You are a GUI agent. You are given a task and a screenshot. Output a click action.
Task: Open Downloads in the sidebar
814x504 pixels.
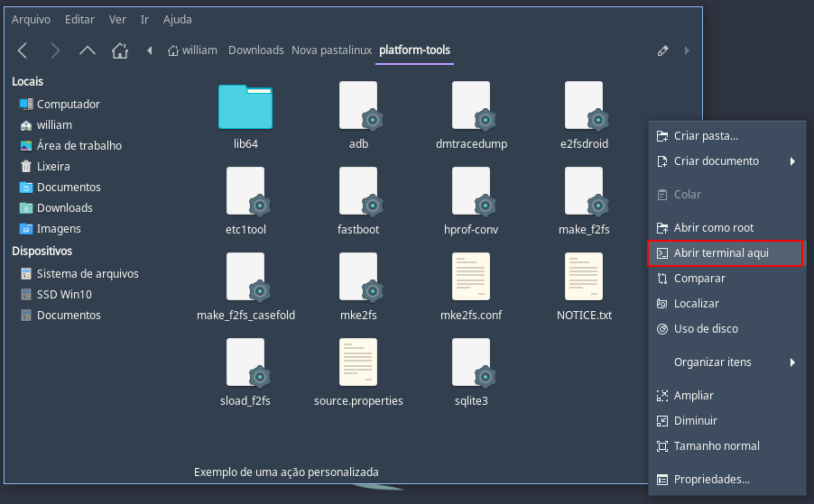[56, 208]
